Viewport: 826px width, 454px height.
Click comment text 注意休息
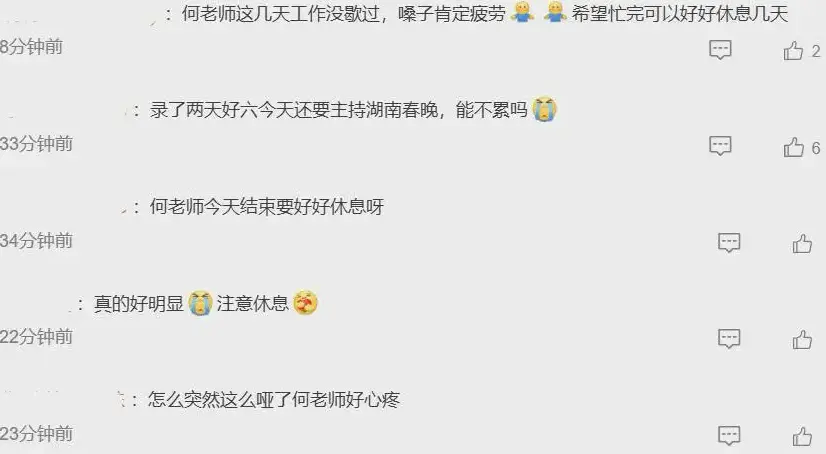coord(253,303)
